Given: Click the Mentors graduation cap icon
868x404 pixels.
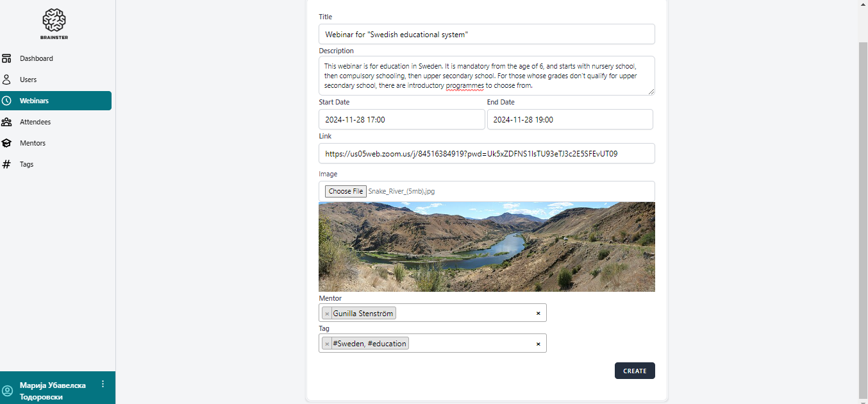Looking at the screenshot, I should pyautogui.click(x=6, y=143).
